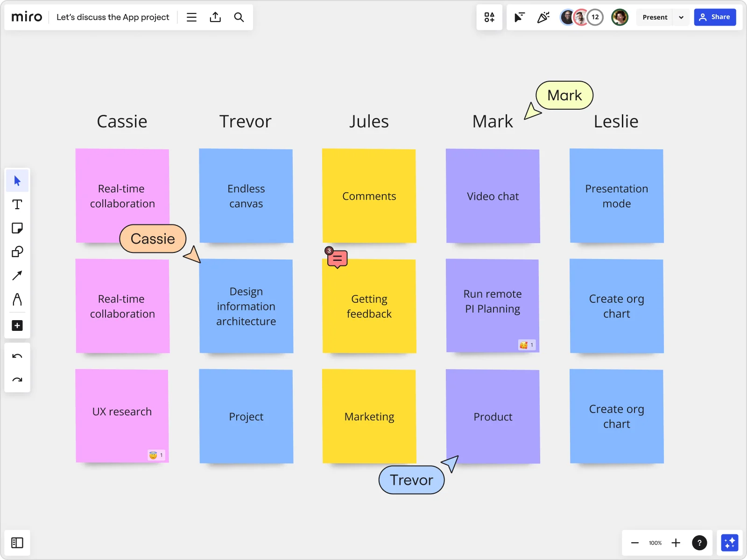Open the templates picker icon
Viewport: 747px width, 560px height.
pos(489,17)
